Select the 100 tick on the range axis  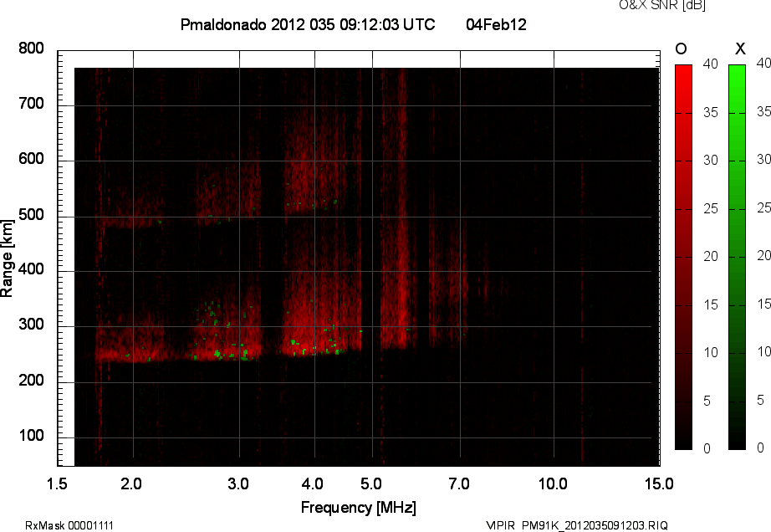tap(31, 437)
